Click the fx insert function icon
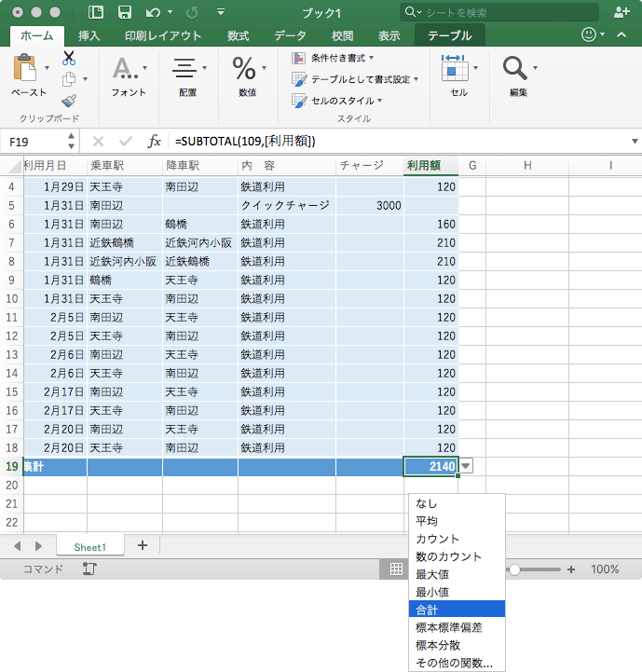The height and width of the screenshot is (672, 642). pyautogui.click(x=154, y=141)
